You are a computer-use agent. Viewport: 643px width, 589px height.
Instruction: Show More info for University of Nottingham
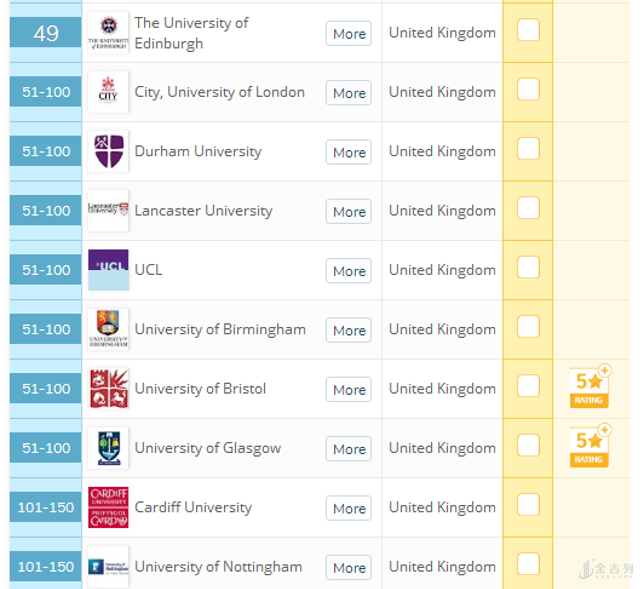pos(349,567)
